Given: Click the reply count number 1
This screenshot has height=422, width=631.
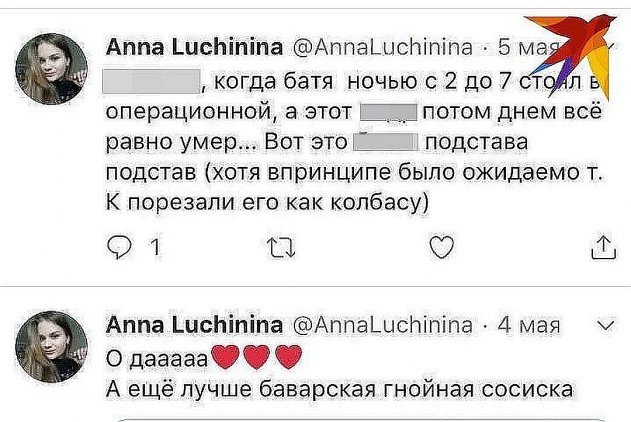Looking at the screenshot, I should 155,247.
